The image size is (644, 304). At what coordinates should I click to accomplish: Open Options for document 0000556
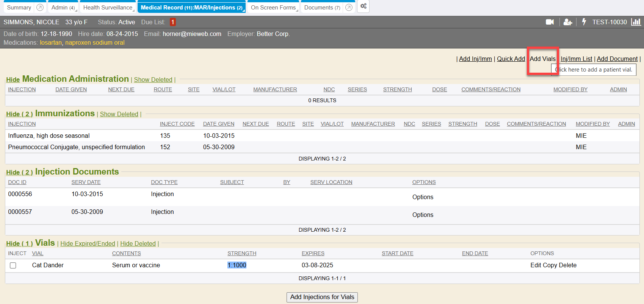pyautogui.click(x=423, y=197)
